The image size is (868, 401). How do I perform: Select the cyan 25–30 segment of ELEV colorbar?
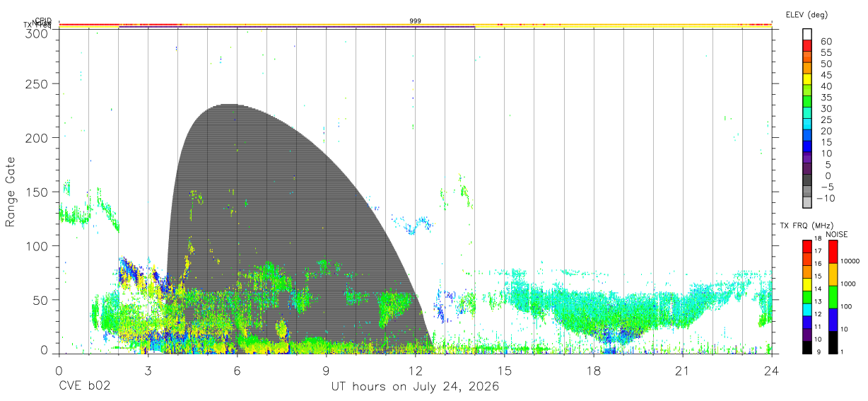(807, 113)
